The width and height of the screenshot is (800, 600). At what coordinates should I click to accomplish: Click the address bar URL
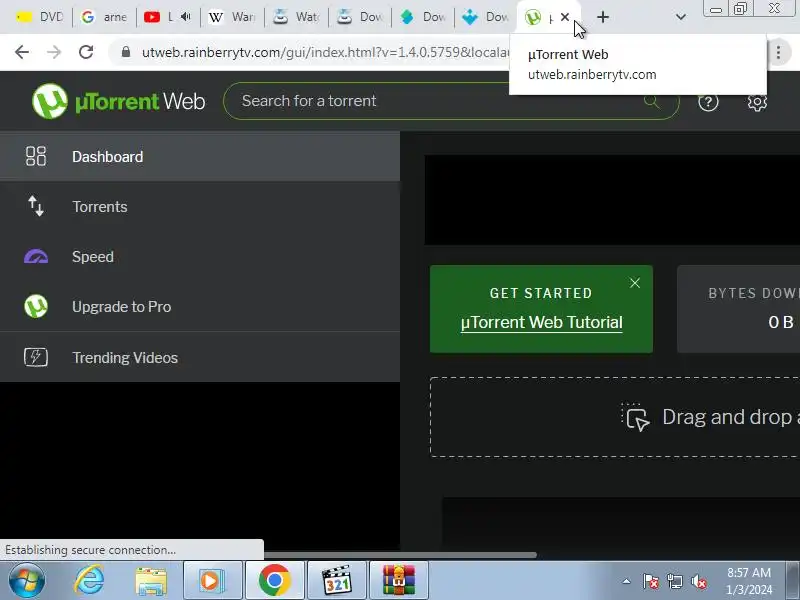click(324, 52)
